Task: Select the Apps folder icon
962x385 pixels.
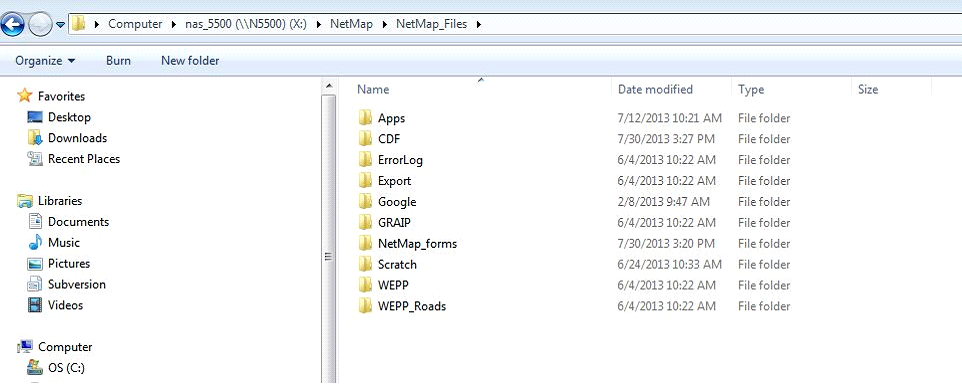Action: (366, 118)
